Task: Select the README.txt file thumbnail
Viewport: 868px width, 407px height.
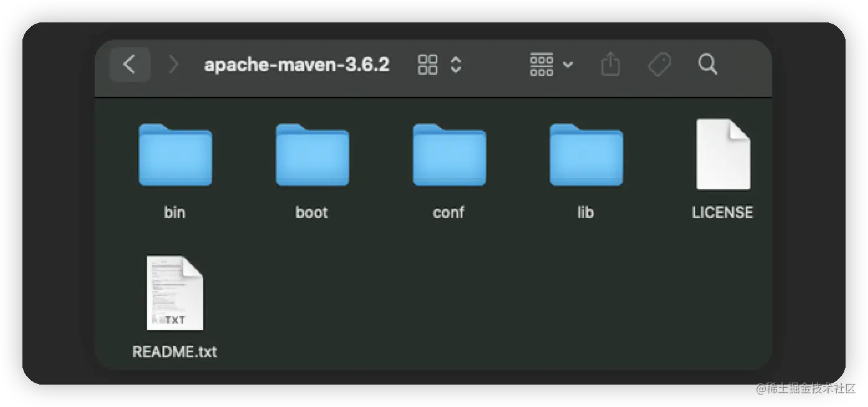Action: (175, 292)
